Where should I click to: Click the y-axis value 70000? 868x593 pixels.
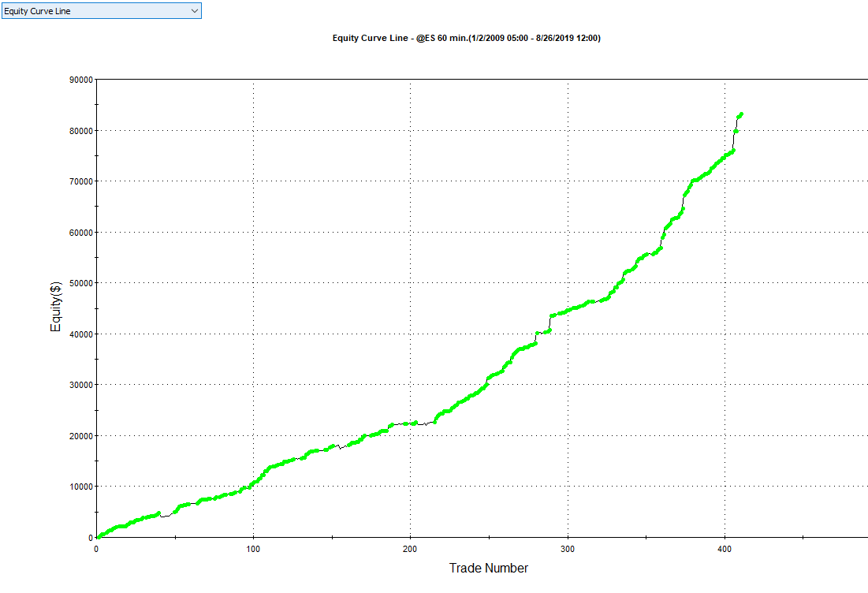pyautogui.click(x=81, y=181)
